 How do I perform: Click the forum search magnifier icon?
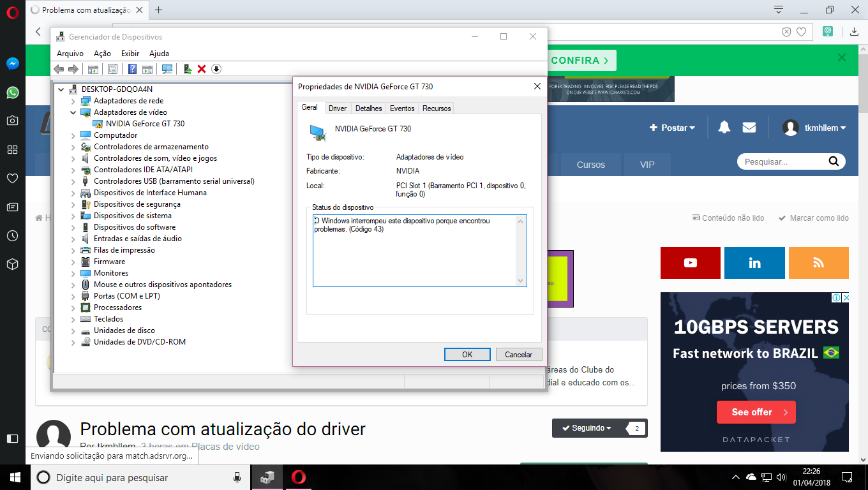[834, 161]
